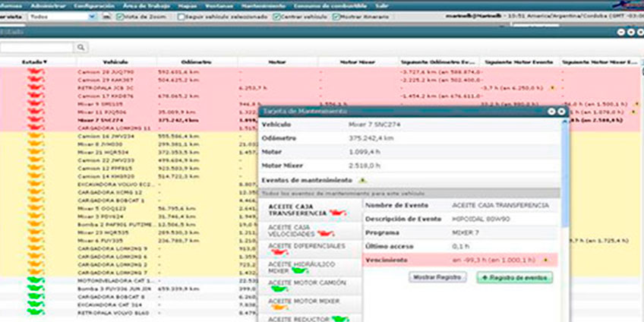Click the warning icon beside Eventos de mantenimiento
644x322 pixels.
click(x=362, y=180)
